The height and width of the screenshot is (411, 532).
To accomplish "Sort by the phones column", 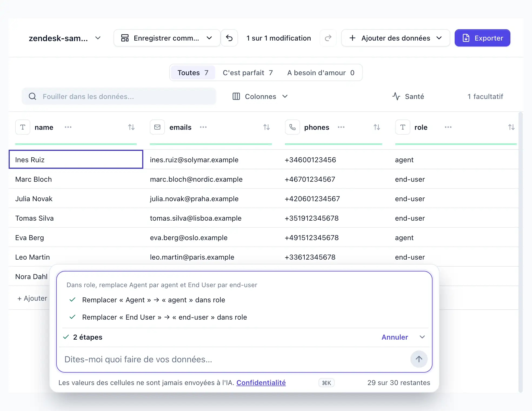I will (x=377, y=127).
